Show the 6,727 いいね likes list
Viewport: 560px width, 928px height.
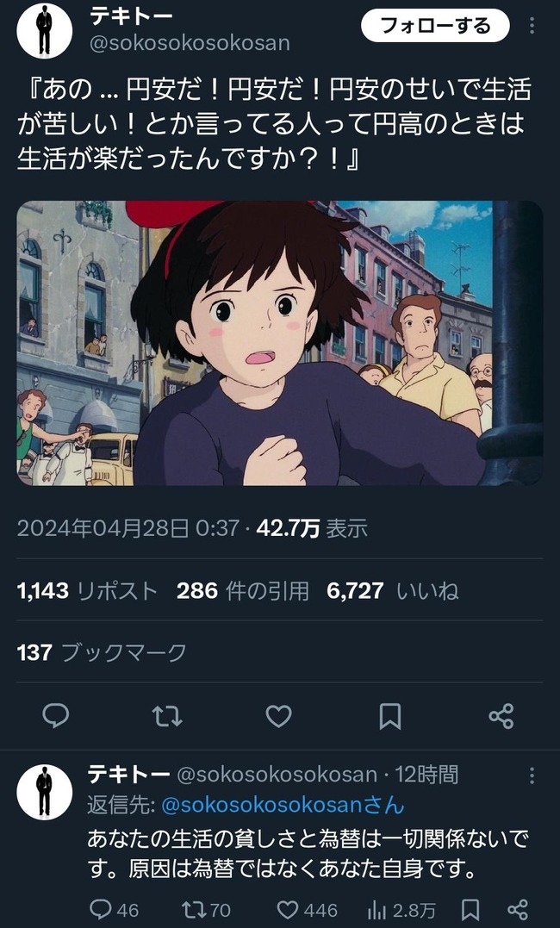[393, 590]
